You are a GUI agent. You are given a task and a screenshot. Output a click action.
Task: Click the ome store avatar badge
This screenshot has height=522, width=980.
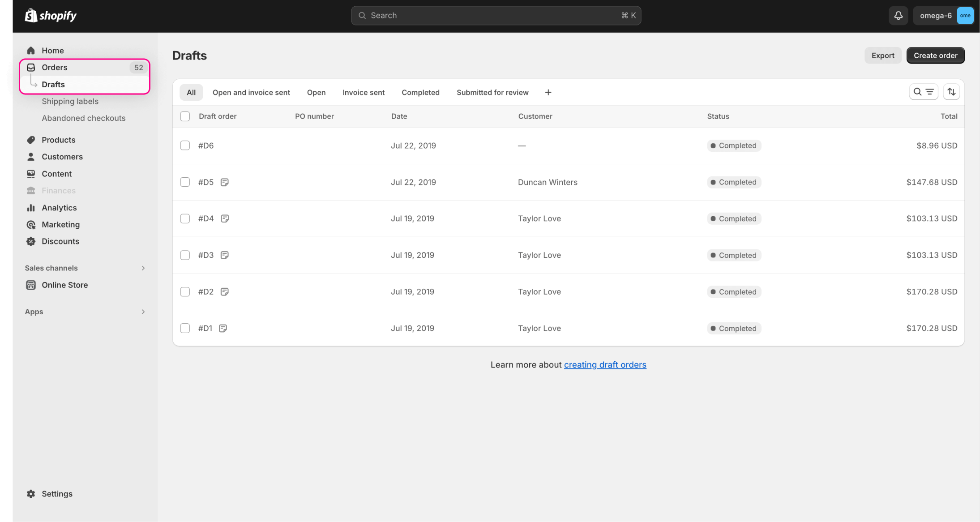(965, 15)
